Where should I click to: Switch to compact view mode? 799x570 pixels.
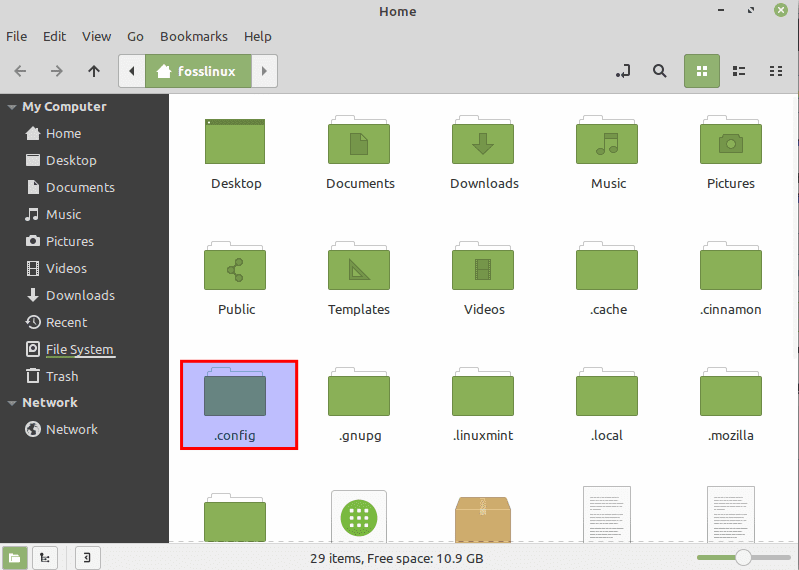[x=775, y=71]
